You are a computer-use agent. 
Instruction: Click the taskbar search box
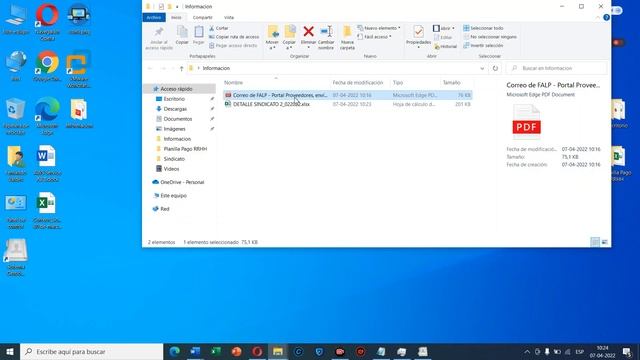(91, 351)
